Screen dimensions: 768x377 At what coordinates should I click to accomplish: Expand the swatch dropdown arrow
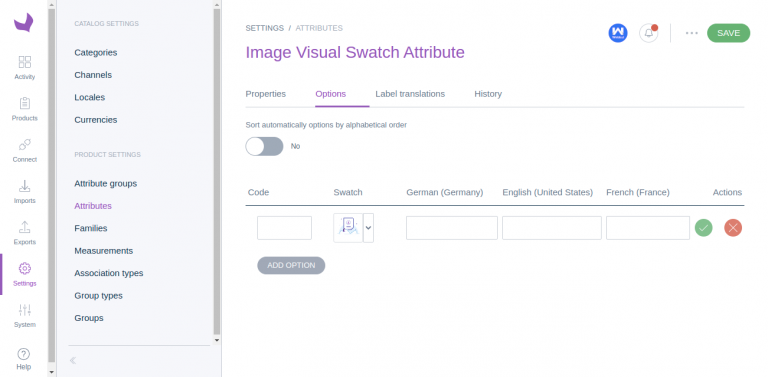click(368, 228)
